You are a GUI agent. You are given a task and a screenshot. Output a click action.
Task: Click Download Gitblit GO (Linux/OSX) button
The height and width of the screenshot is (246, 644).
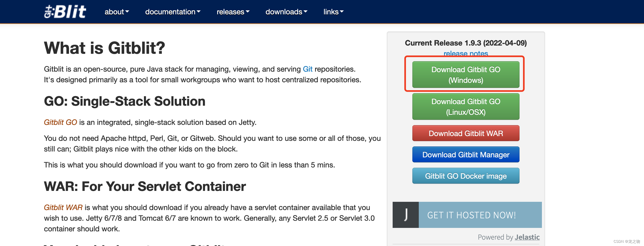click(x=465, y=106)
